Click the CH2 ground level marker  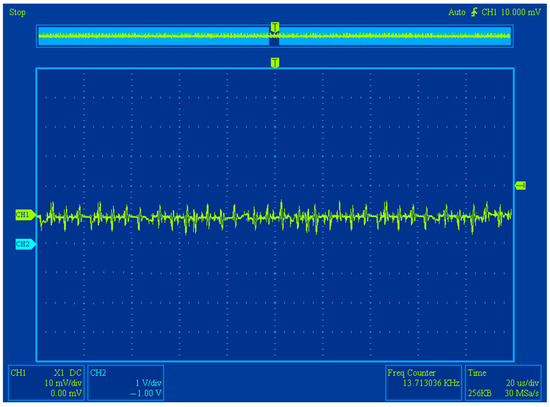tap(25, 244)
